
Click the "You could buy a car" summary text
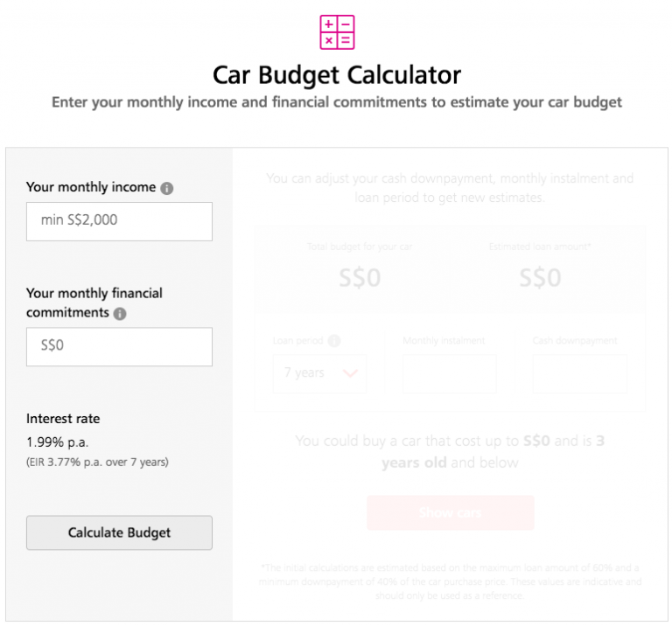coord(450,451)
